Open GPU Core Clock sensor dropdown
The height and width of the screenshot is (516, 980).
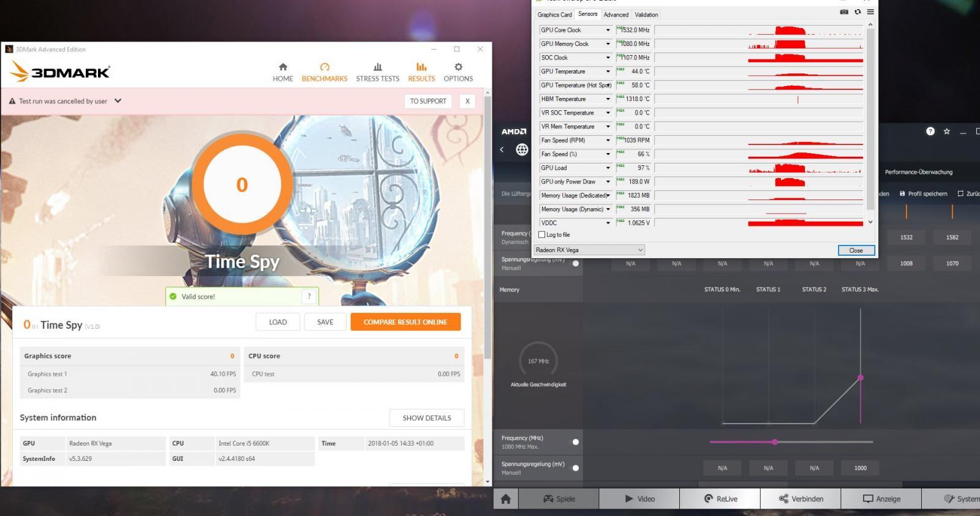tap(608, 30)
